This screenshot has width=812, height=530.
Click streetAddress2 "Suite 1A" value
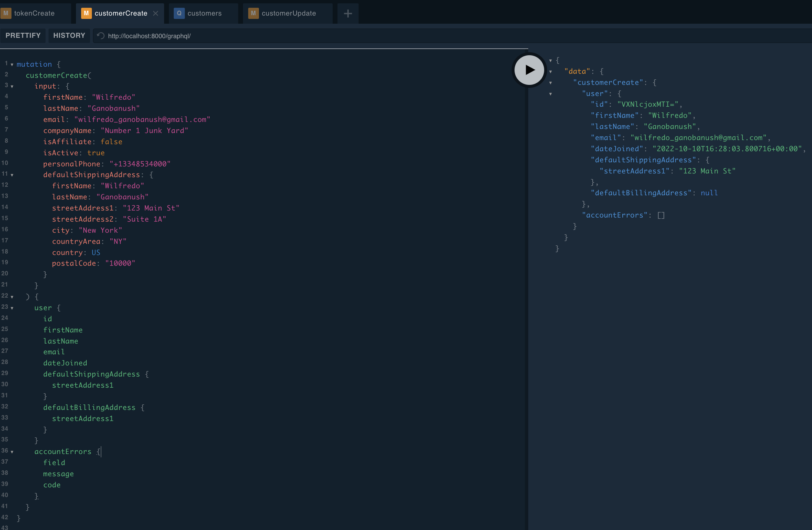pos(144,219)
